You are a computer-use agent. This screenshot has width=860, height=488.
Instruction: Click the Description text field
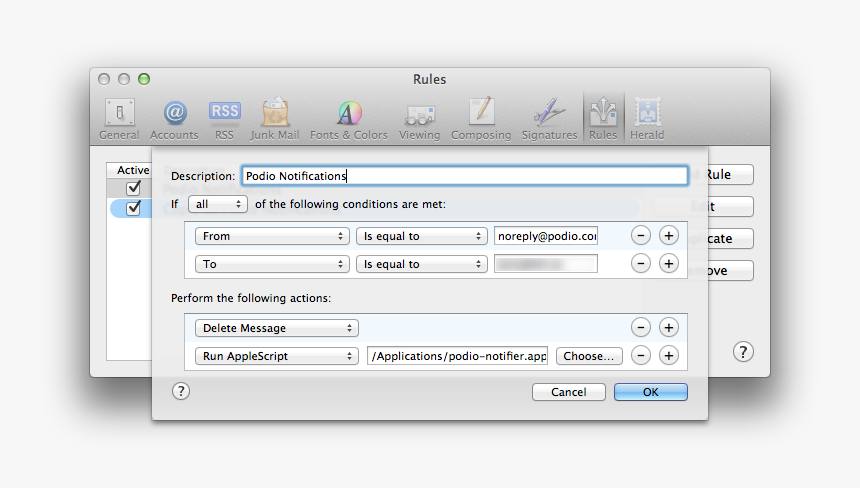click(465, 175)
